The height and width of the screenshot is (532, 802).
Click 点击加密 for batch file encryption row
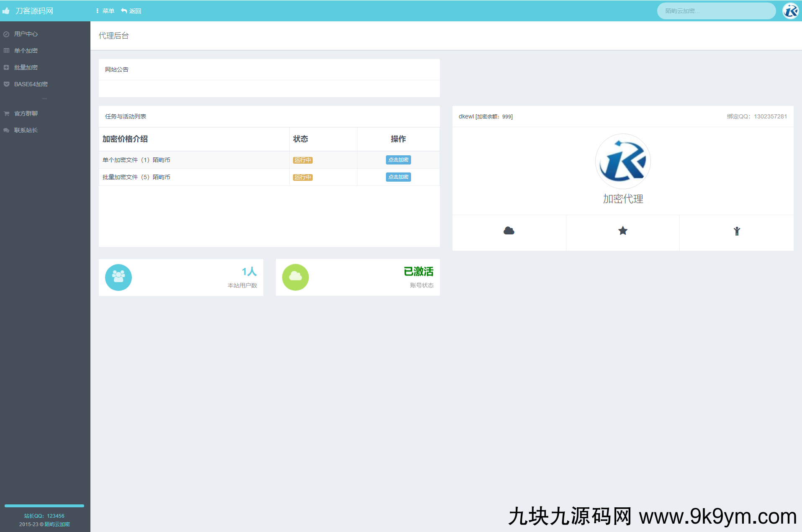click(398, 177)
